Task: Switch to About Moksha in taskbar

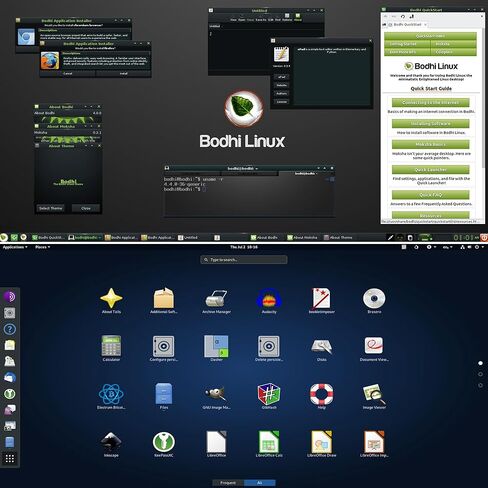Action: (302, 238)
